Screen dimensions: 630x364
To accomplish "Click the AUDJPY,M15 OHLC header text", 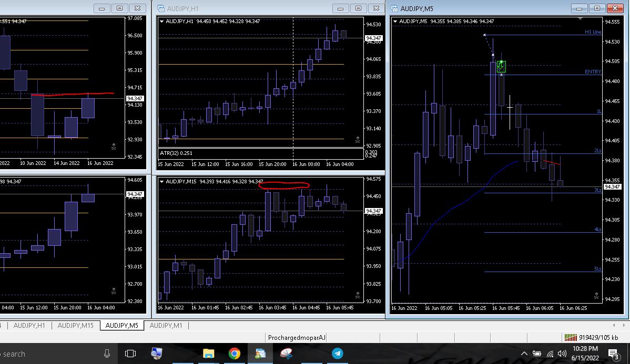I will tap(215, 181).
